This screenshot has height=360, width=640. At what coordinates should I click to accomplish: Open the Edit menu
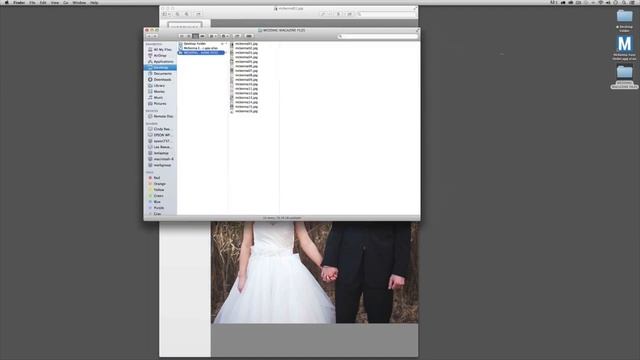coord(43,2)
